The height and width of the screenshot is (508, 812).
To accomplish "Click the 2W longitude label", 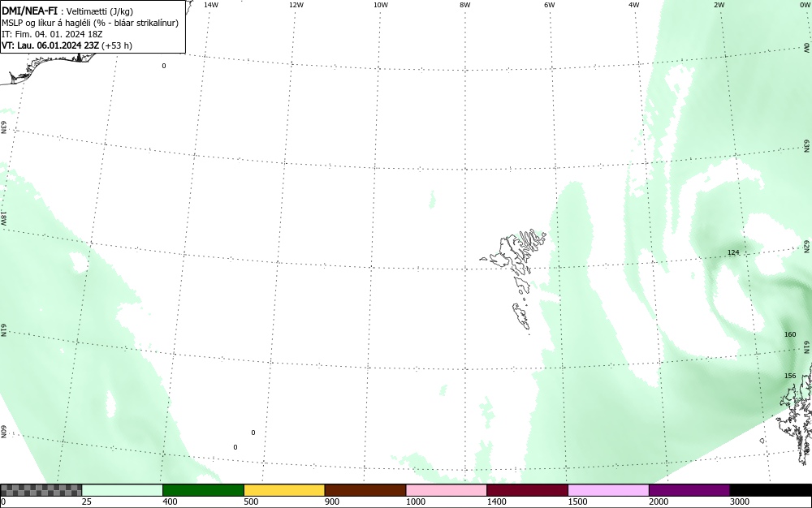I will [x=719, y=5].
